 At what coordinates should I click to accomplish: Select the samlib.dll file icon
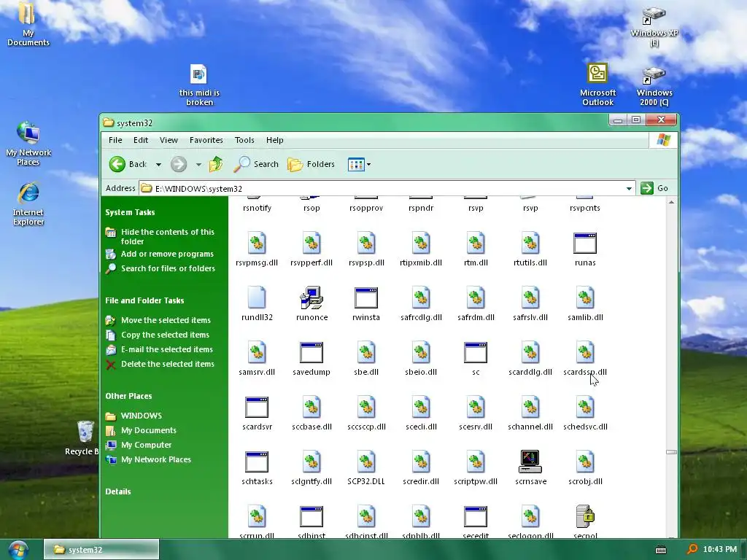click(585, 298)
